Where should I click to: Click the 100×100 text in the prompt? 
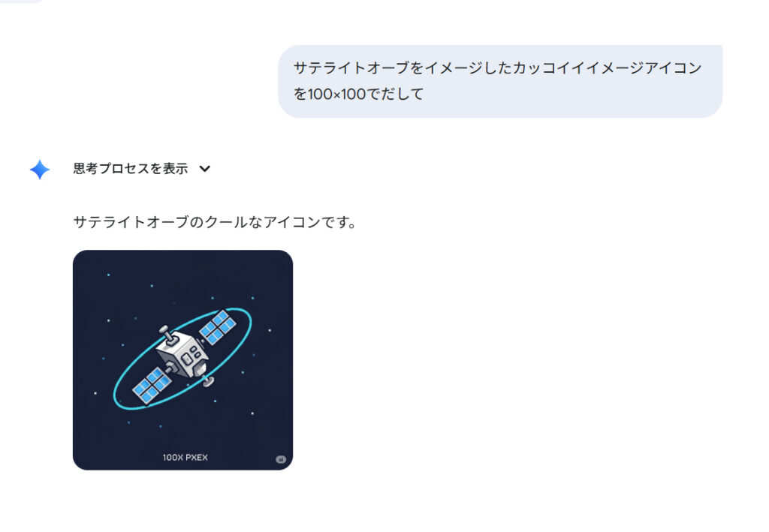pyautogui.click(x=336, y=94)
